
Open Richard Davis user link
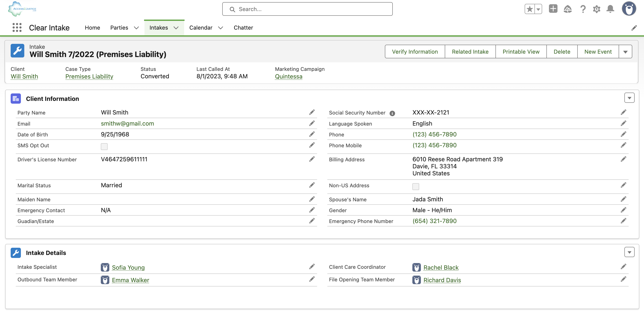tap(442, 280)
